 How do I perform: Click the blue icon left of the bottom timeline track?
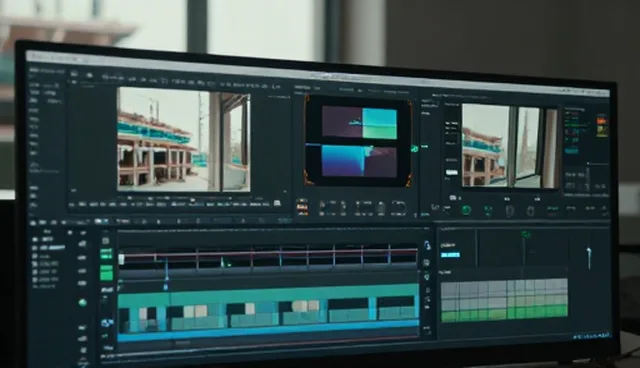(107, 324)
